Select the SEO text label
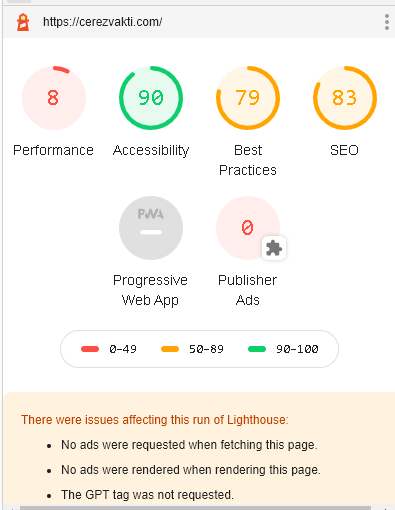 point(344,150)
